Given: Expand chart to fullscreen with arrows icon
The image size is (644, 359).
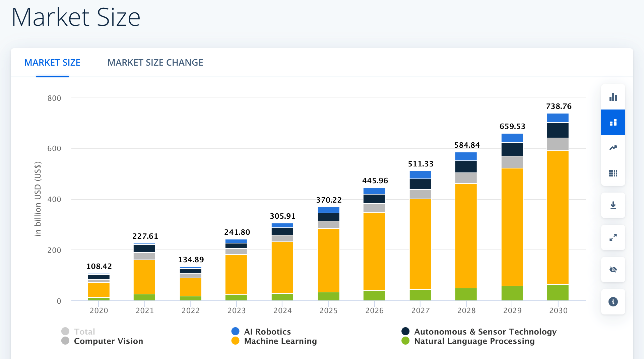Looking at the screenshot, I should click(613, 237).
